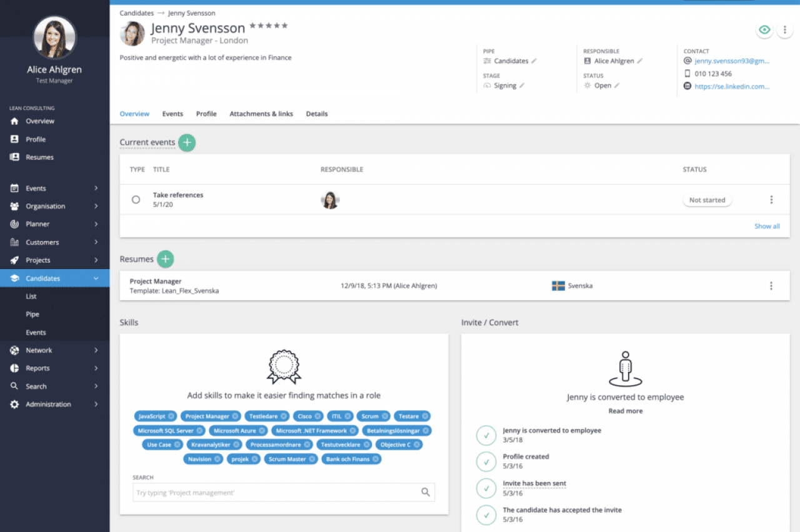Open the top-right profile more options menu
Screen dimensions: 800x532
784,30
